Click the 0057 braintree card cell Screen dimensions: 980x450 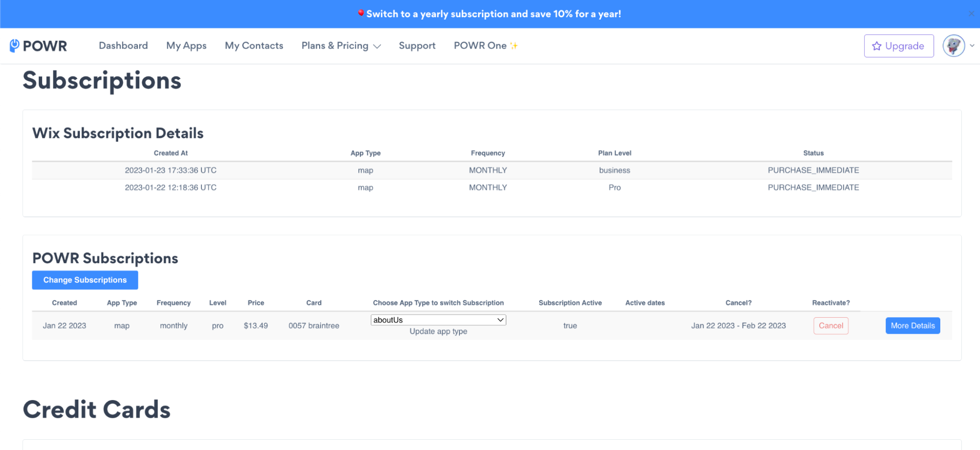tap(314, 326)
